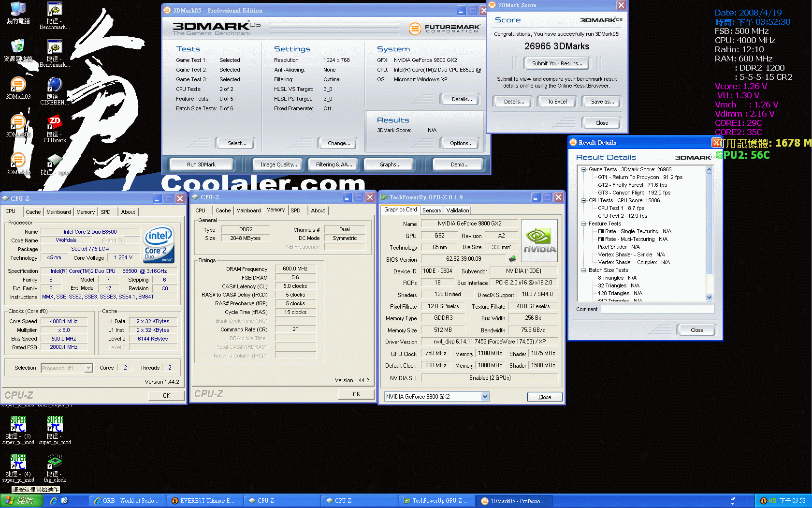Open the super_pi_mod (3) shortcut
This screenshot has width=812, height=508.
18,430
